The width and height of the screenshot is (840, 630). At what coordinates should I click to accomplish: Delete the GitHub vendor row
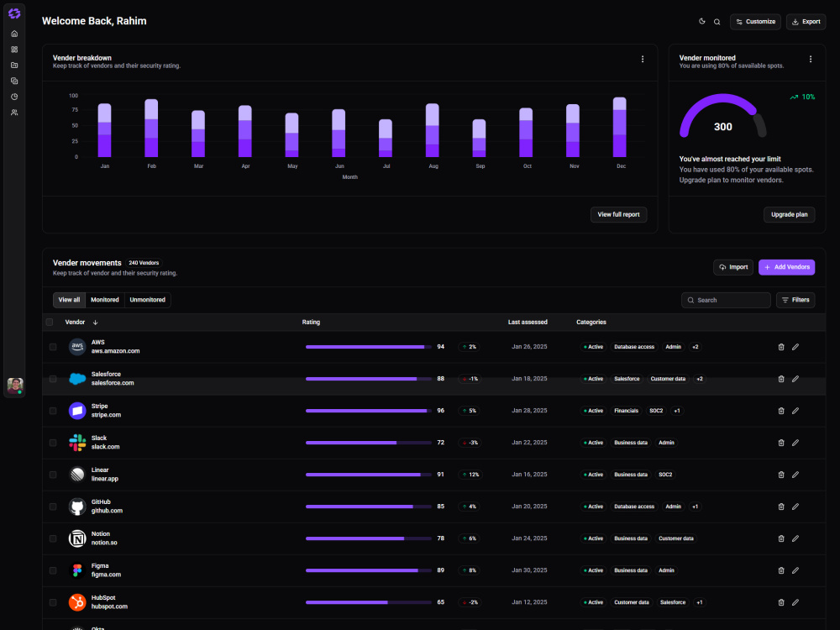[x=781, y=507]
